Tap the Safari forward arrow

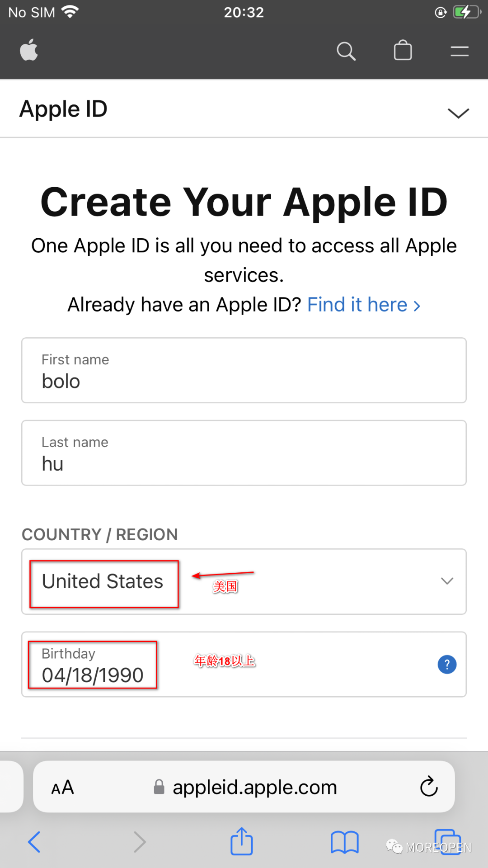pyautogui.click(x=140, y=842)
